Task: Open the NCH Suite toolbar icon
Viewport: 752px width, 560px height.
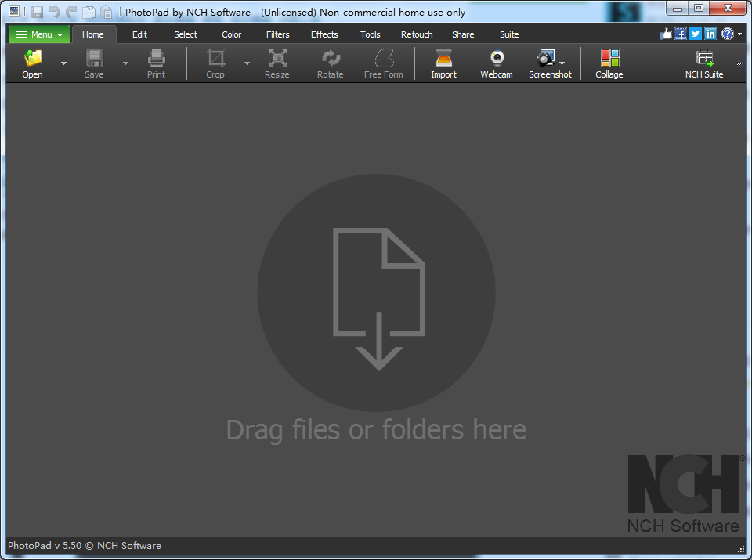Action: 704,58
